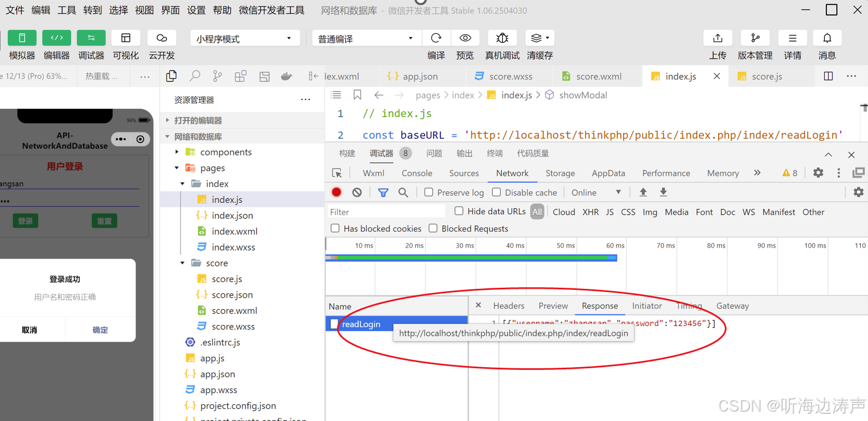The height and width of the screenshot is (421, 868).
Task: Open the 文件 menu
Action: [x=15, y=10]
